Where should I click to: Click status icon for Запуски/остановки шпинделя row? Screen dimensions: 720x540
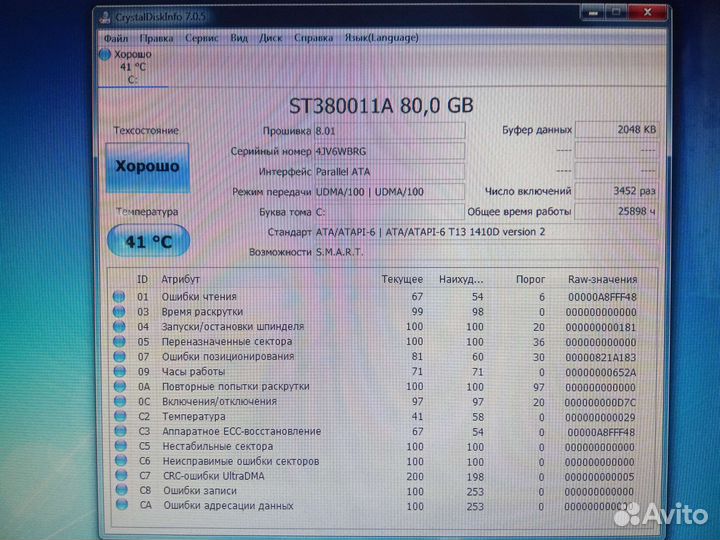(119, 326)
